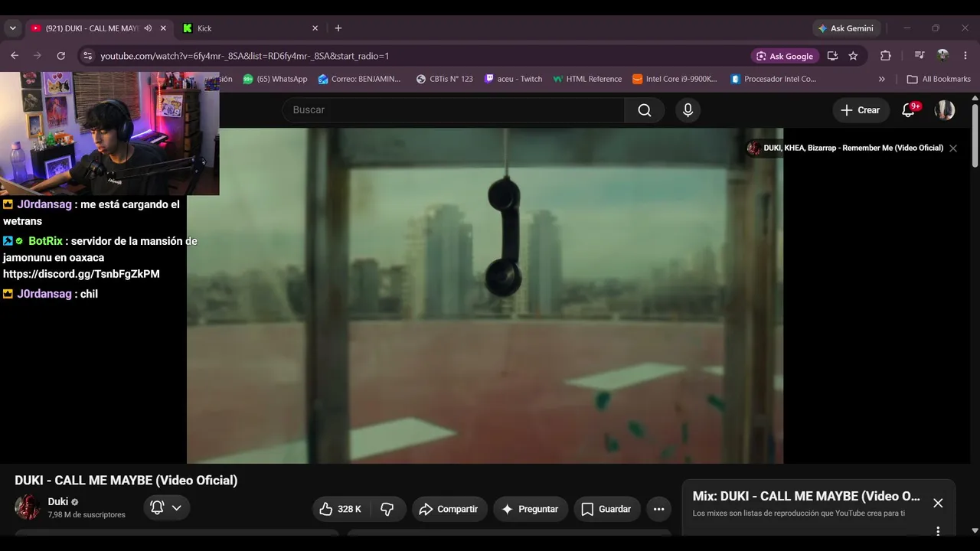Share the video using Compartir
Viewport: 980px width, 551px height.
[449, 509]
